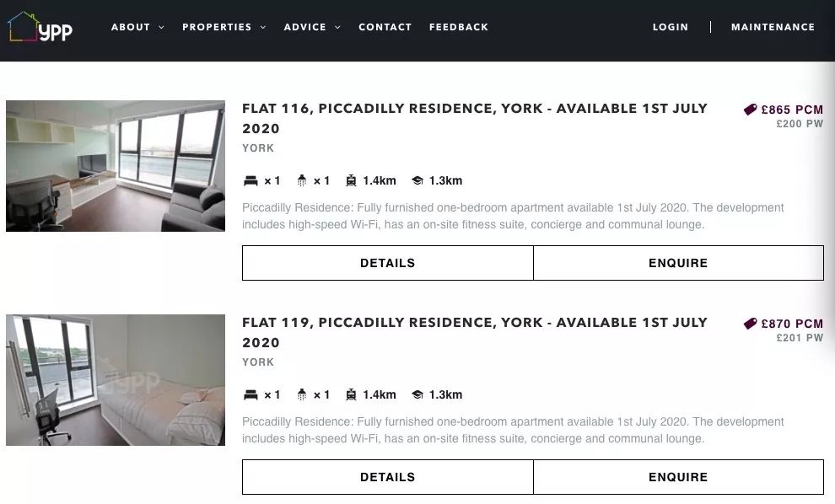The image size is (835, 504).
Task: Open the Advice dropdown menu
Action: click(x=312, y=27)
